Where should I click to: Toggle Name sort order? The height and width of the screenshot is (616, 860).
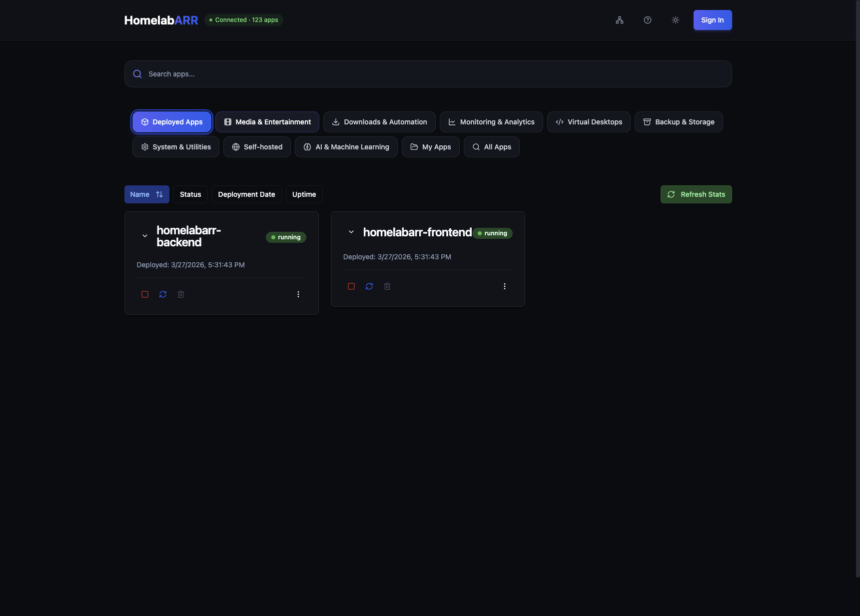pos(146,194)
